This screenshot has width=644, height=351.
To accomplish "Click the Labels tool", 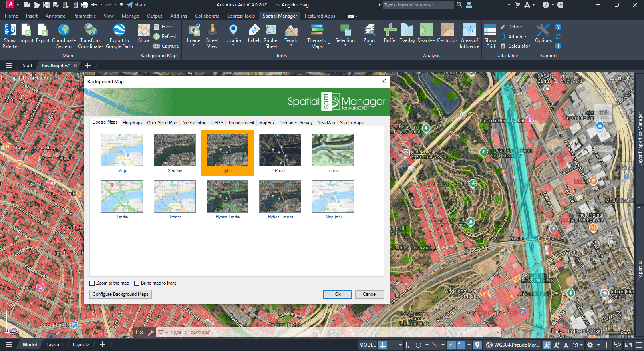I will tap(254, 33).
